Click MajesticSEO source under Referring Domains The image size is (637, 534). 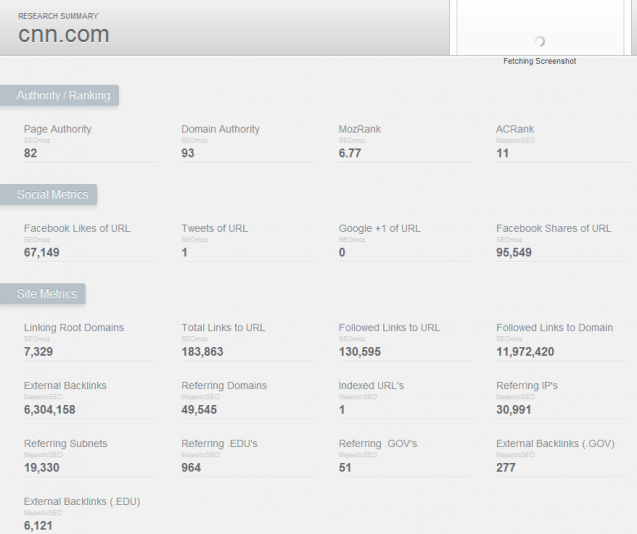pyautogui.click(x=201, y=397)
